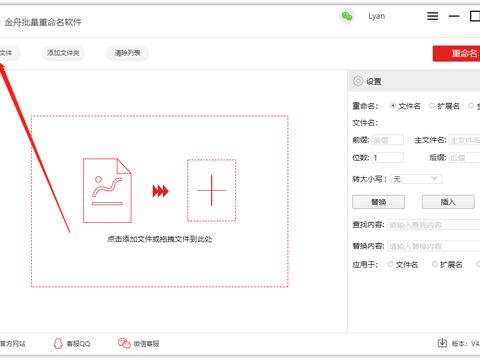Click the 查找内容 input field
This screenshot has height=360, width=480.
click(434, 225)
